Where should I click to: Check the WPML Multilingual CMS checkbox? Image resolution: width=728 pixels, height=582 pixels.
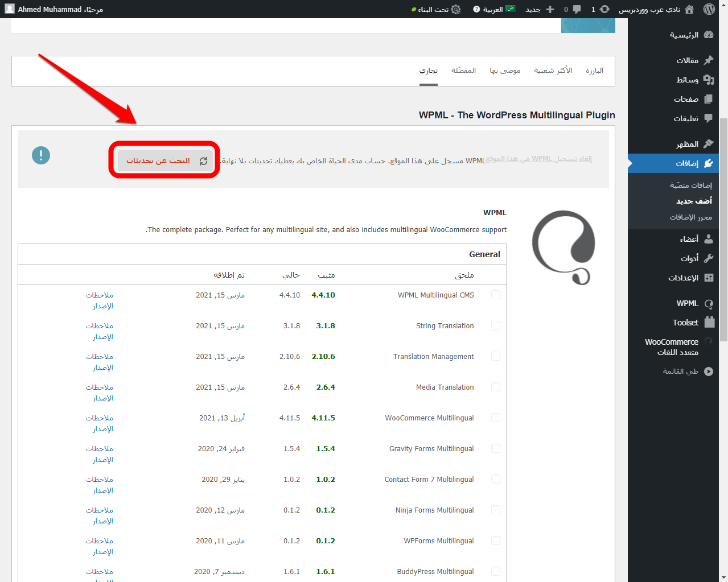(x=496, y=295)
